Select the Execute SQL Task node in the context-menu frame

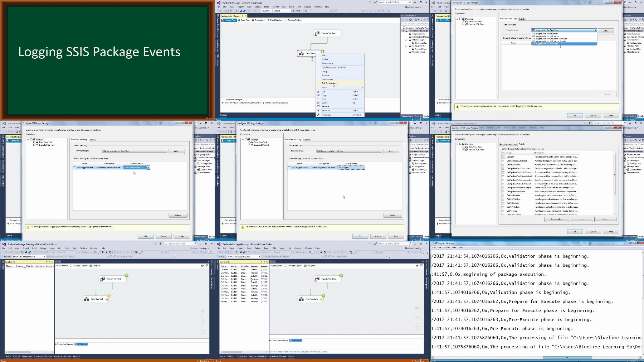coord(327,33)
